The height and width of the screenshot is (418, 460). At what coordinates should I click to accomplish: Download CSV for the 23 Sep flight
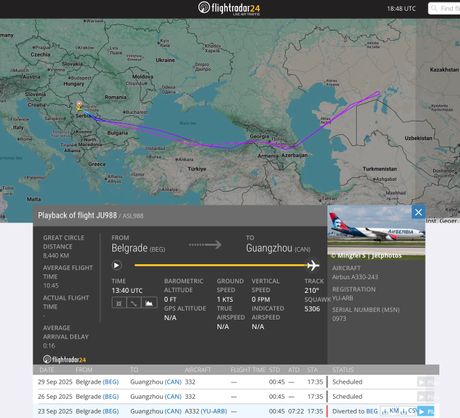pyautogui.click(x=408, y=411)
